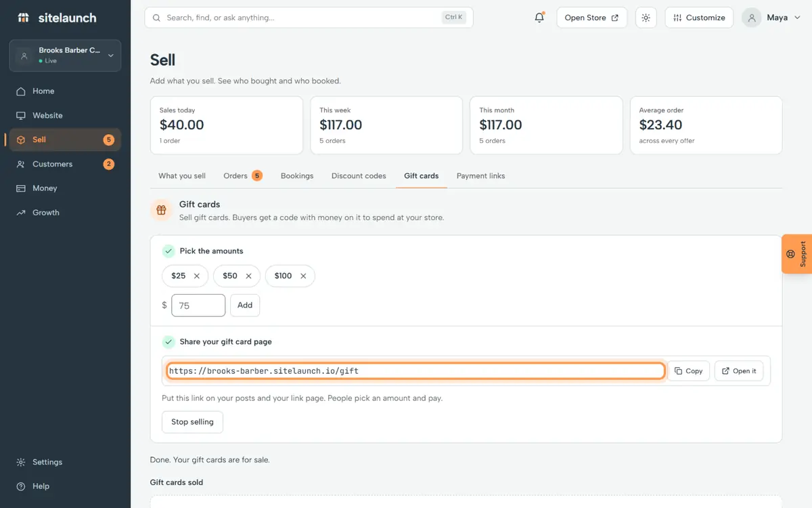Switch to the Bookings tab
This screenshot has width=812, height=508.
(x=297, y=176)
